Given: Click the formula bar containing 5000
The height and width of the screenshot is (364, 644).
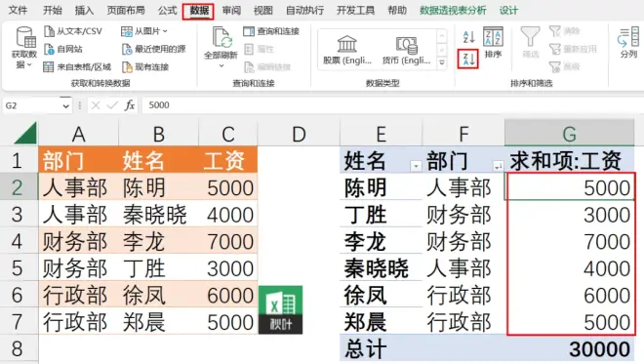Looking at the screenshot, I should tap(392, 105).
